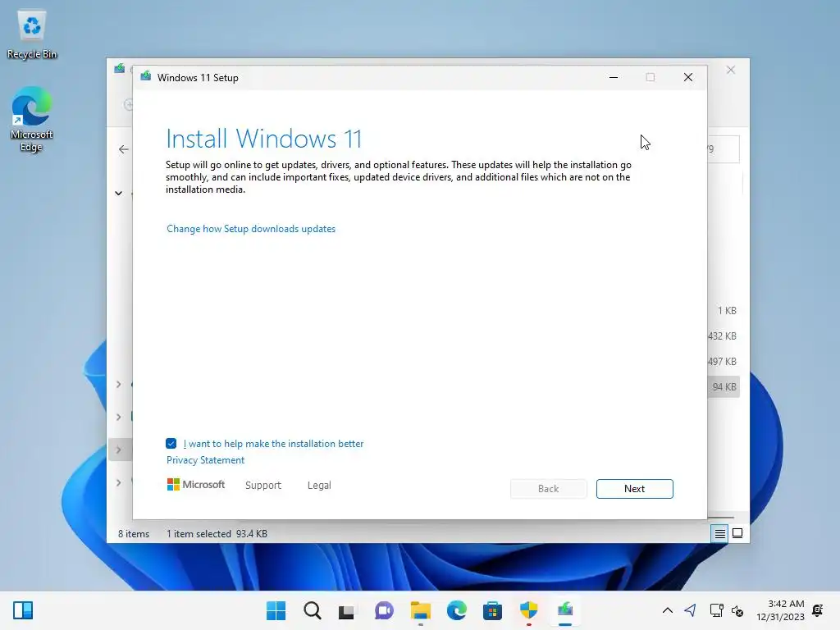This screenshot has height=630, width=840.
Task: Switch File Explorer to large icons view
Action: tap(737, 533)
